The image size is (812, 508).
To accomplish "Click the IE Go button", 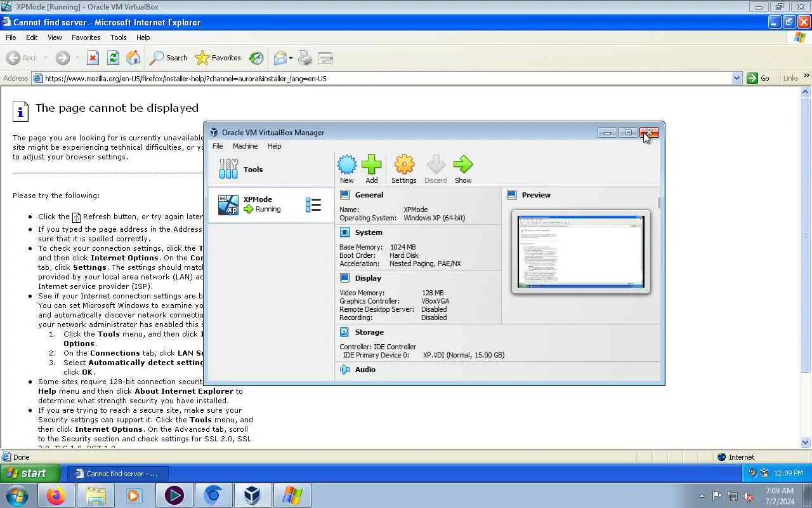I will pos(759,78).
